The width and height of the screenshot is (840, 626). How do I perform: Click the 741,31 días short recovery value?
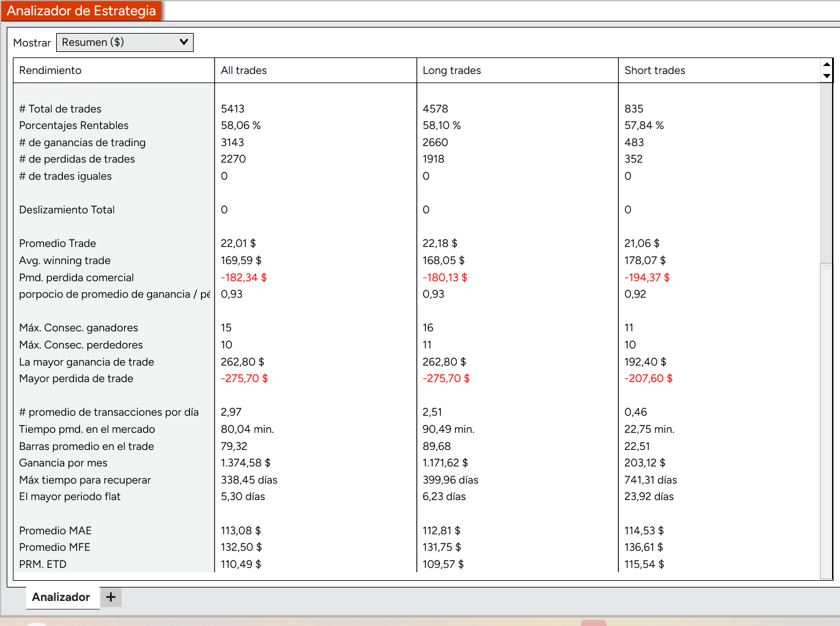point(651,480)
